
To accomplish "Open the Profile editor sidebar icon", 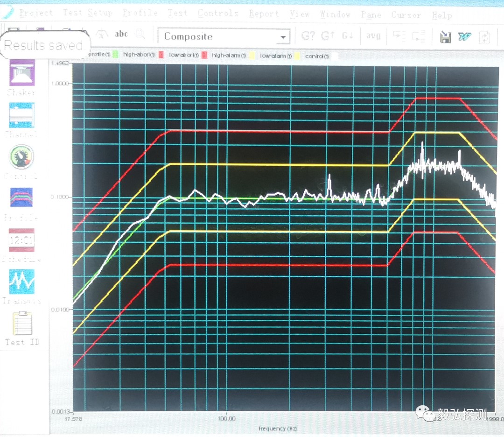I will pos(21,198).
